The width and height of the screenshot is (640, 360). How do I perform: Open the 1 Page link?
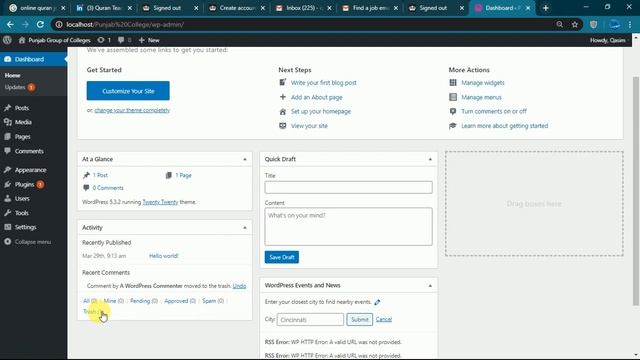(x=183, y=175)
